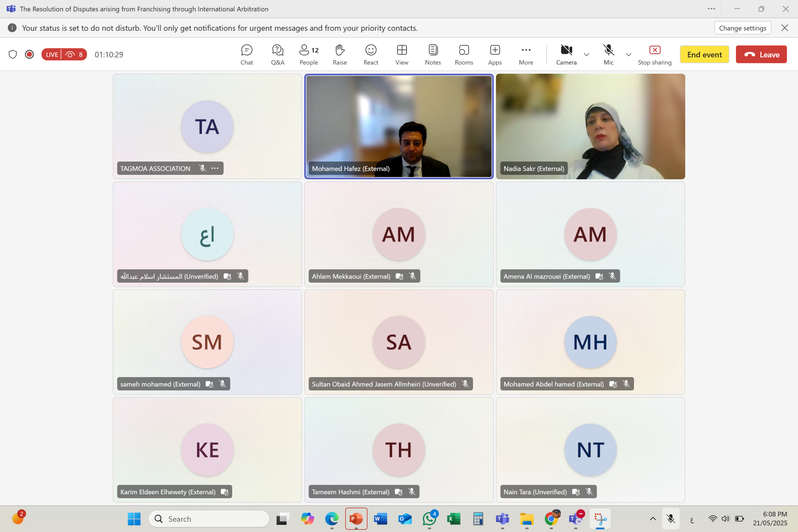Viewport: 798px width, 532px height.
Task: Expand camera options chevron
Action: coord(586,54)
